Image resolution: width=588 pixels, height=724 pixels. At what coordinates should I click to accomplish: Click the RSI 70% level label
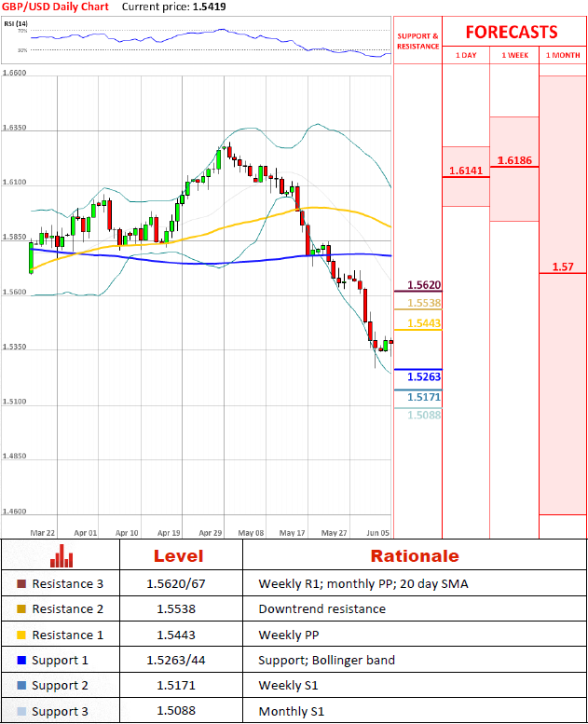click(x=22, y=31)
